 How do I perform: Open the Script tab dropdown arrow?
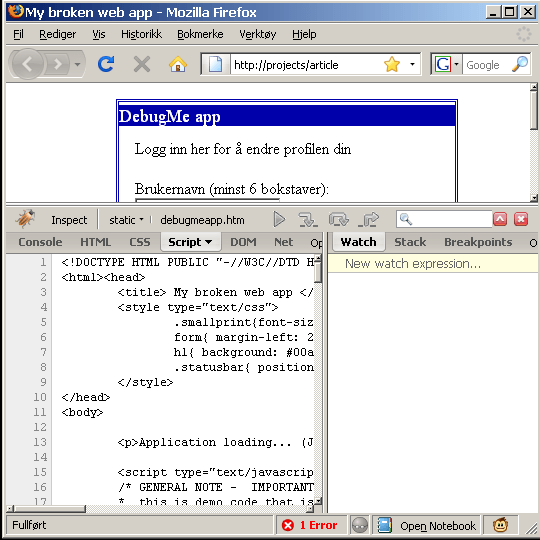[x=208, y=242]
